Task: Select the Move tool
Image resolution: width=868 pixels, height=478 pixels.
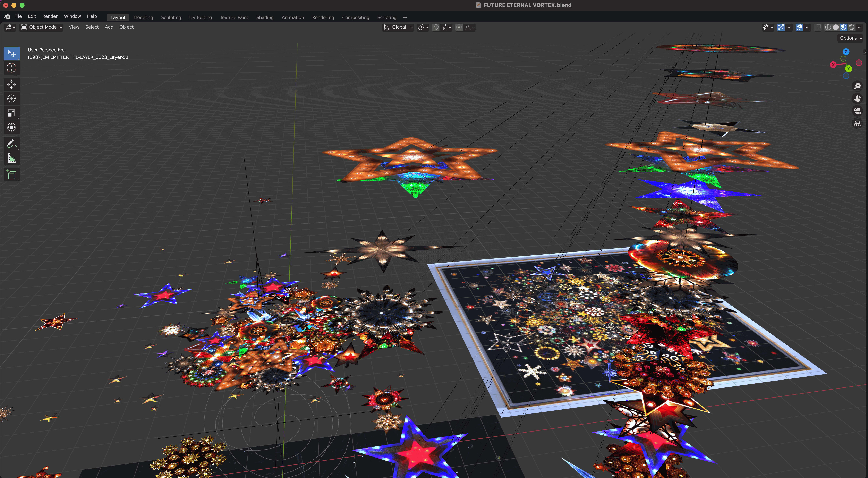Action: [11, 84]
